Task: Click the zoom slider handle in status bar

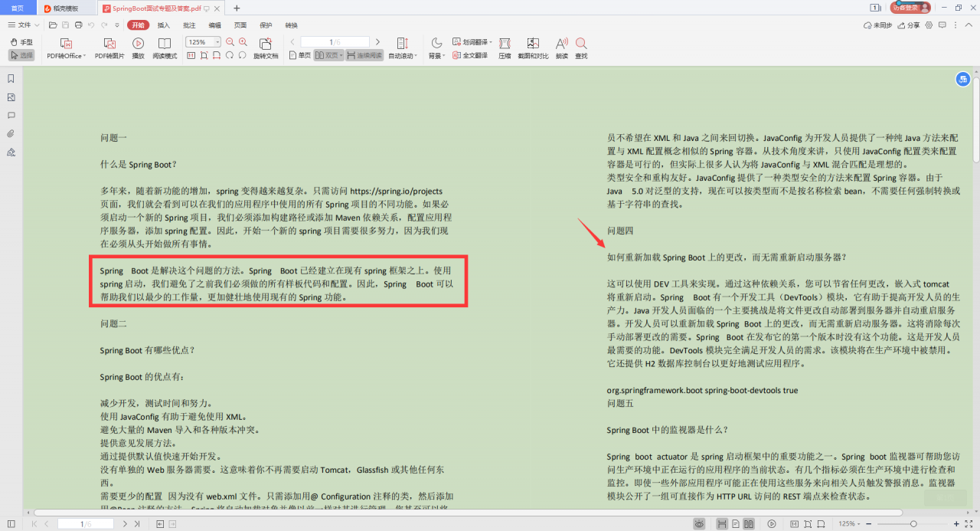Action: tap(913, 524)
